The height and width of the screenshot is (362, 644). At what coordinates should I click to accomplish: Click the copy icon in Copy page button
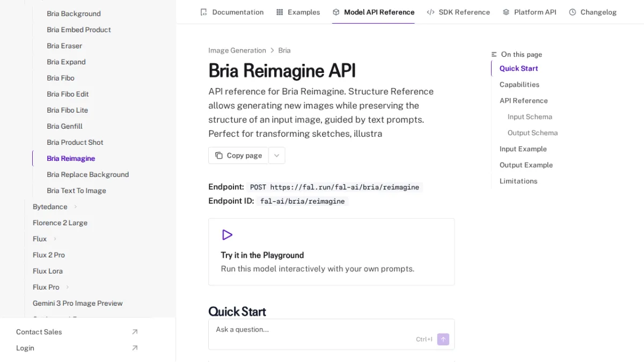click(219, 156)
